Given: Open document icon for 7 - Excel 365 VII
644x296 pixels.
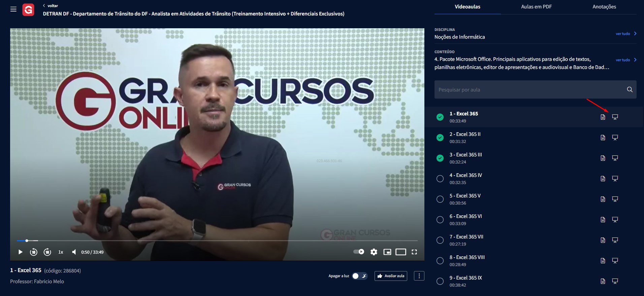Looking at the screenshot, I should click(603, 240).
